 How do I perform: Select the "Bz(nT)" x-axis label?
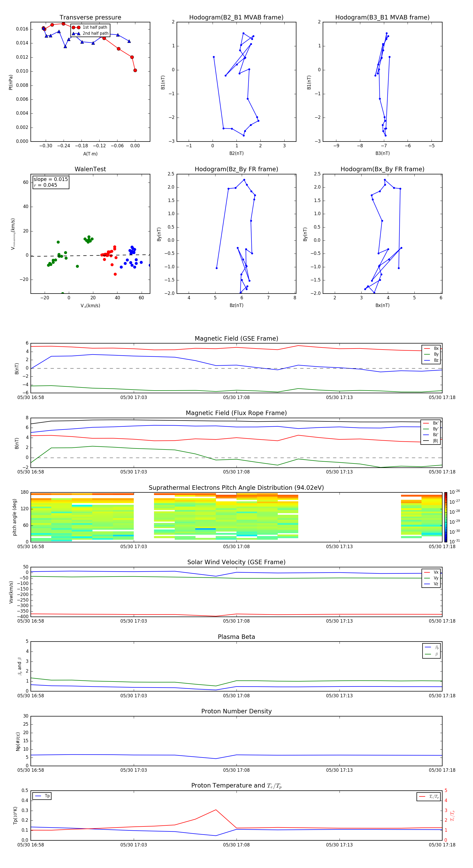[x=236, y=305]
